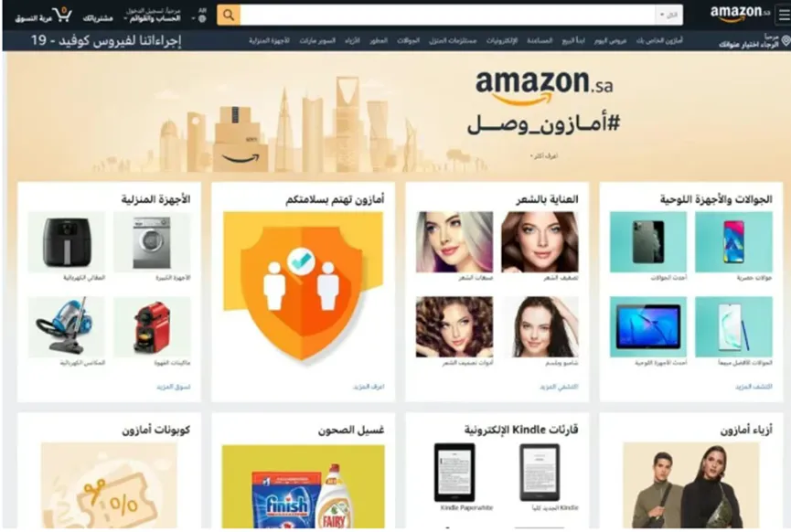Expand the AR language selector arrow
Screen dimensions: 791x532
[x=194, y=19]
